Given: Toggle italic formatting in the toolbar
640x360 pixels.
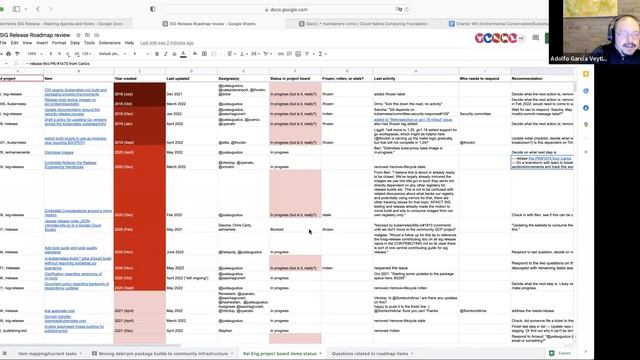Looking at the screenshot, I should (x=165, y=54).
